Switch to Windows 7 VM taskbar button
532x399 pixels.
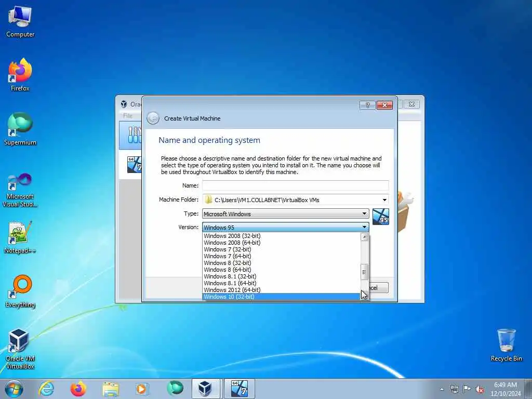[x=240, y=389]
